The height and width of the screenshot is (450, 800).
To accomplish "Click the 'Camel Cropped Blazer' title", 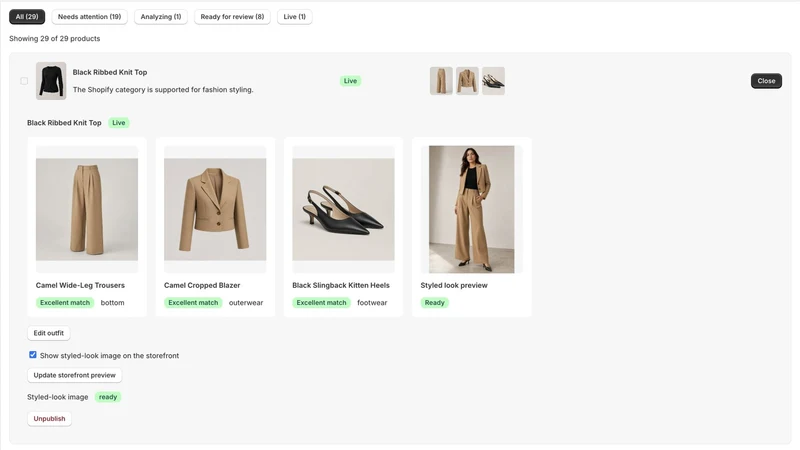I will pyautogui.click(x=202, y=285).
